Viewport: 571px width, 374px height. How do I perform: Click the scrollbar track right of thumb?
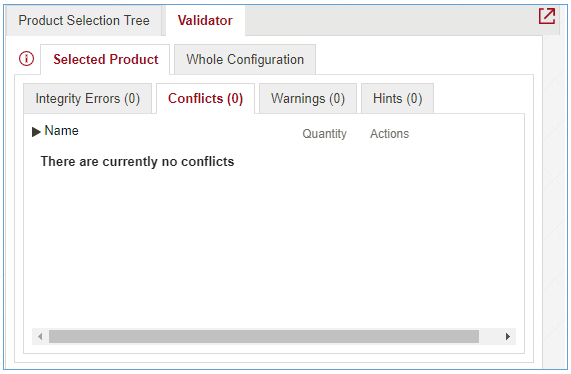(489, 336)
